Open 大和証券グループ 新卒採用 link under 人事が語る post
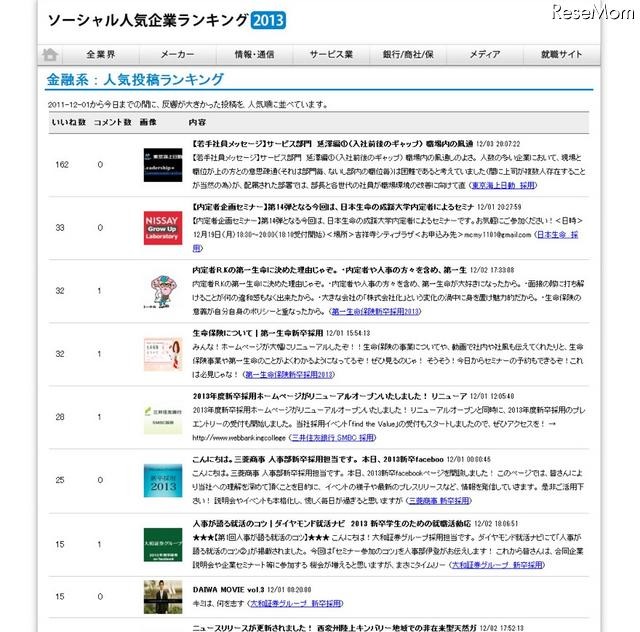 498,565
